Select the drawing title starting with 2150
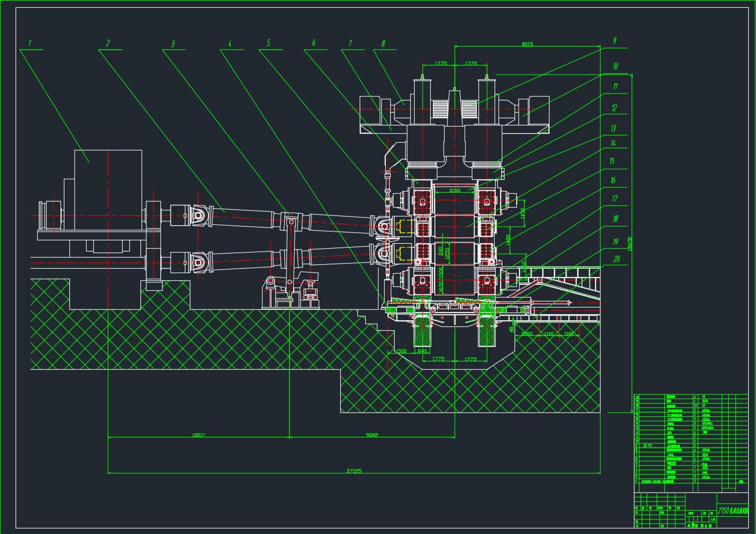756x534 pixels. [x=733, y=510]
